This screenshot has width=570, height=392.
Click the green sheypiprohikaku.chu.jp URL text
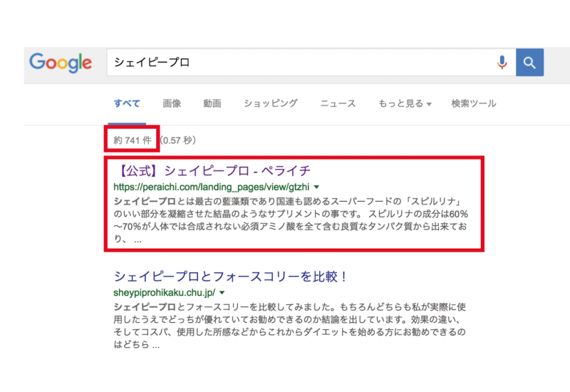pos(165,293)
